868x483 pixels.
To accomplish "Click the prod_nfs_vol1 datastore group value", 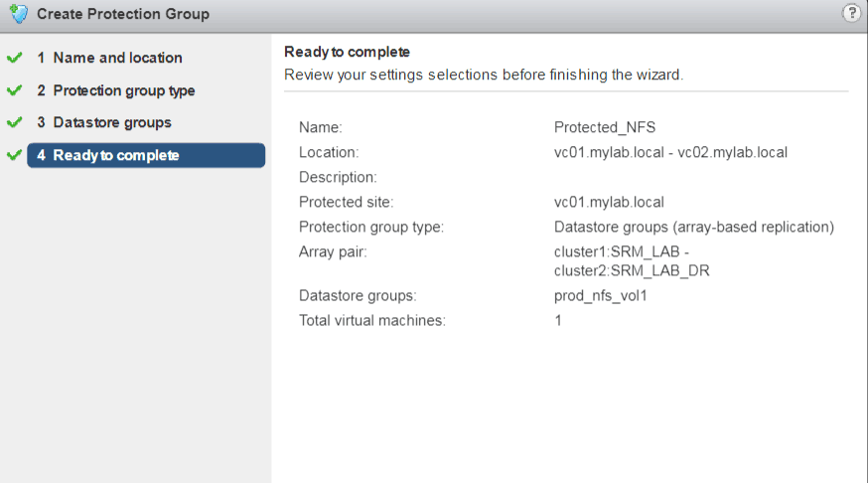I will click(x=602, y=296).
